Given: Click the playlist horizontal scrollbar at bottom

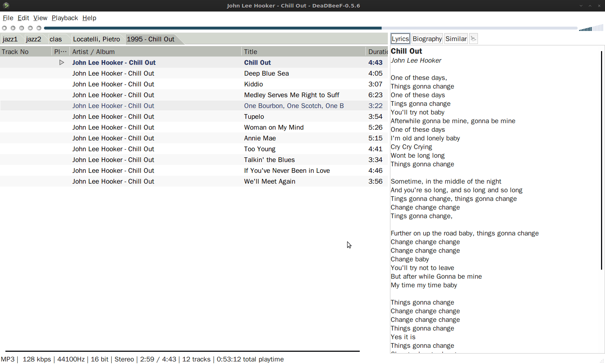Looking at the screenshot, I should click(182, 351).
